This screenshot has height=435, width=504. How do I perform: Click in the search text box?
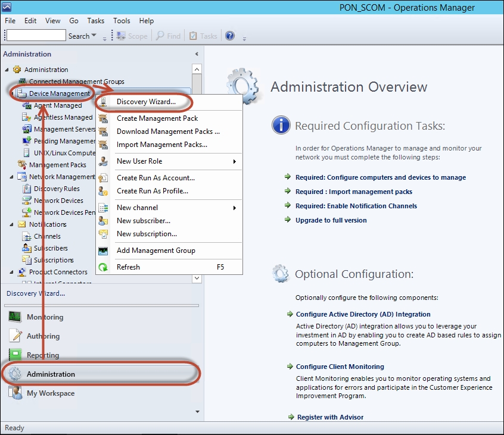tap(36, 35)
